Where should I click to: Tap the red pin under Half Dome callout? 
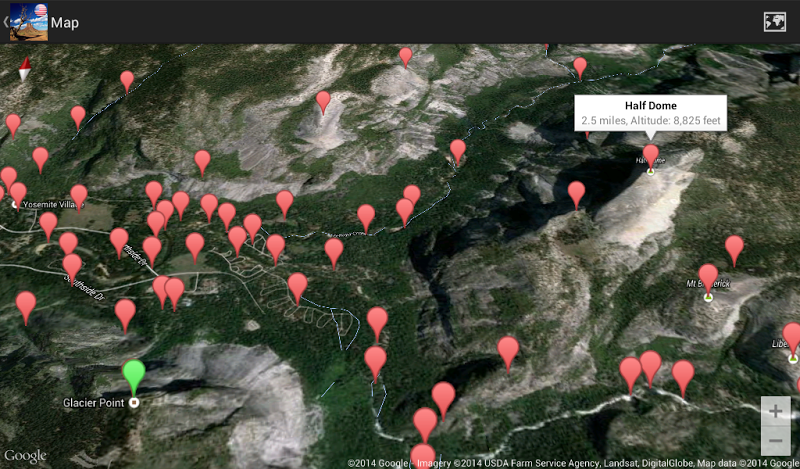click(x=651, y=157)
